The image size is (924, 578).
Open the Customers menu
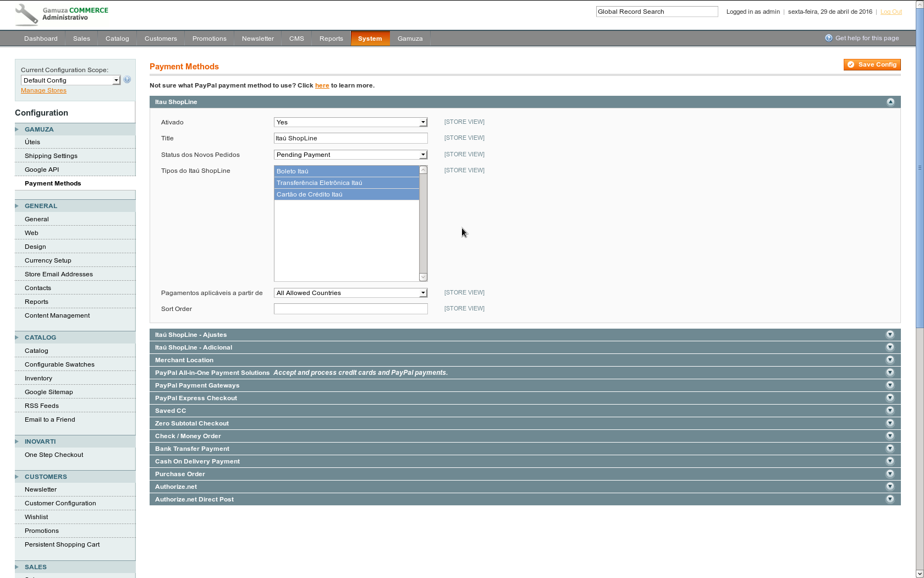point(161,39)
